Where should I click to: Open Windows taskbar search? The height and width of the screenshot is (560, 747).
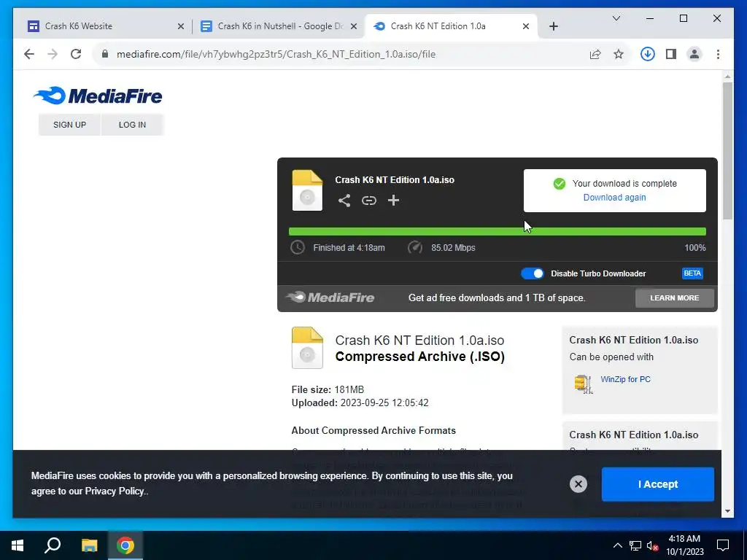(x=53, y=545)
